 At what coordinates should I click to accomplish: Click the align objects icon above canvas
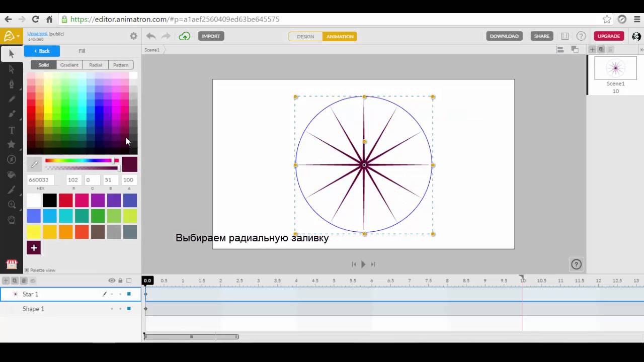pos(559,49)
